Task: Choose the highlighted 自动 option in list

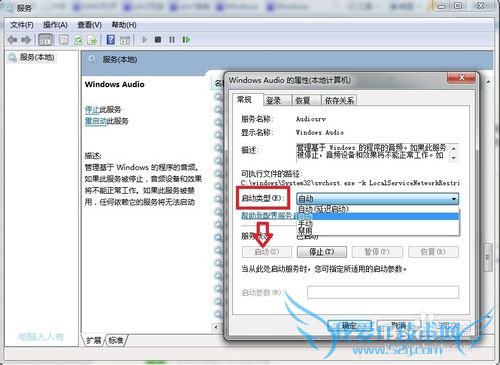Action: pos(378,216)
